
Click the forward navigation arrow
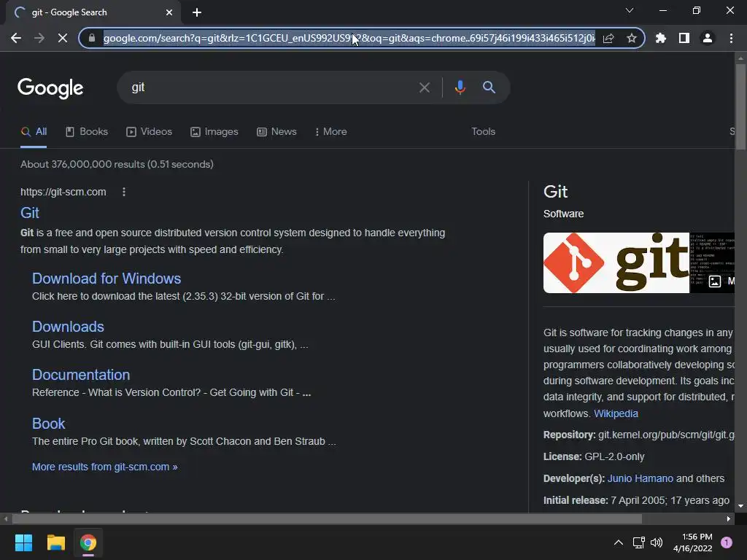(39, 38)
